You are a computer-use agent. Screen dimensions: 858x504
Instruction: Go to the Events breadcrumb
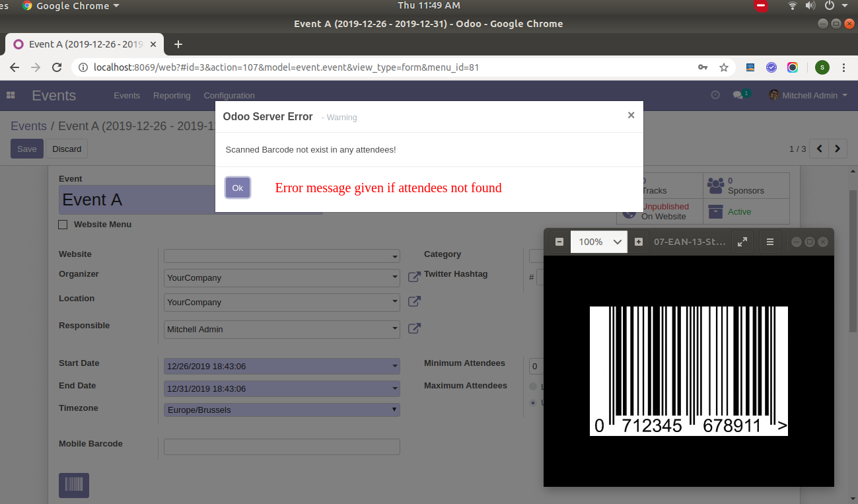(x=28, y=126)
